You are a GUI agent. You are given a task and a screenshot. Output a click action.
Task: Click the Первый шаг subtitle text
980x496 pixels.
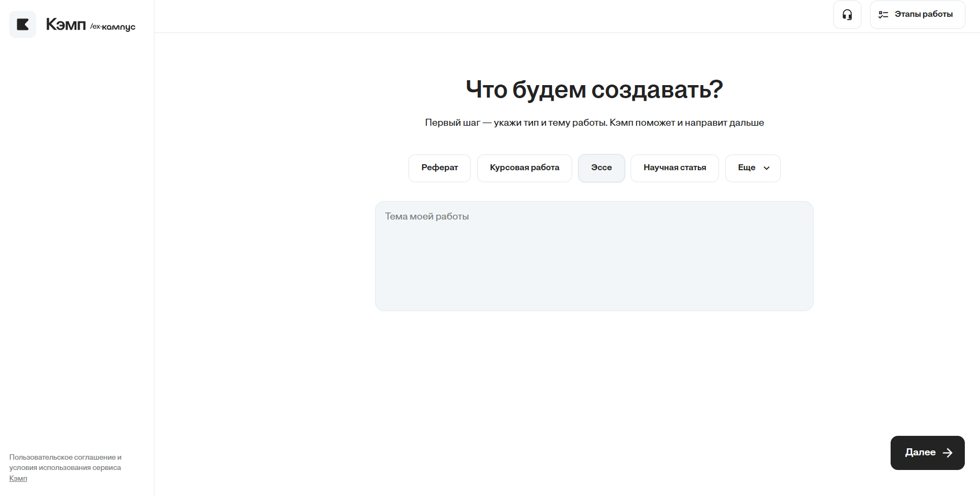tap(594, 123)
